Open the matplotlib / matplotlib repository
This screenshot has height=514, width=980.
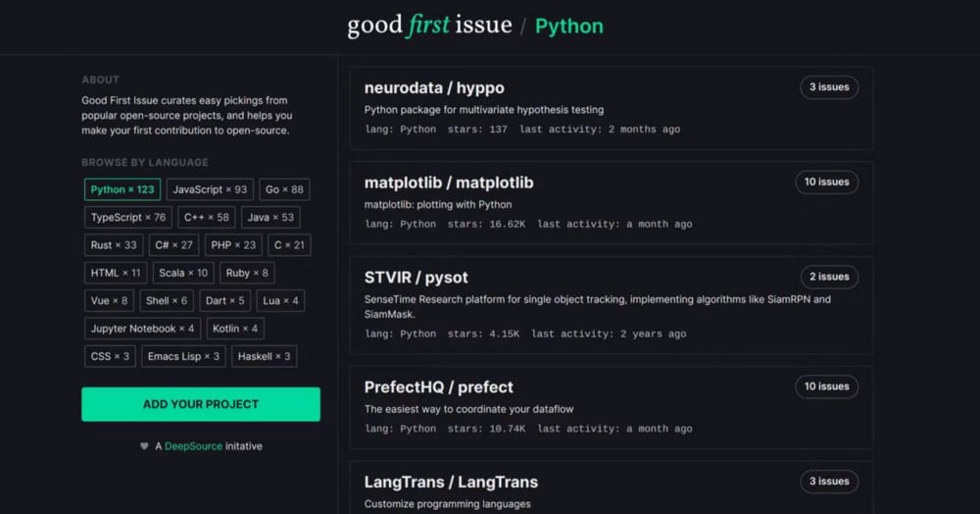tap(449, 182)
